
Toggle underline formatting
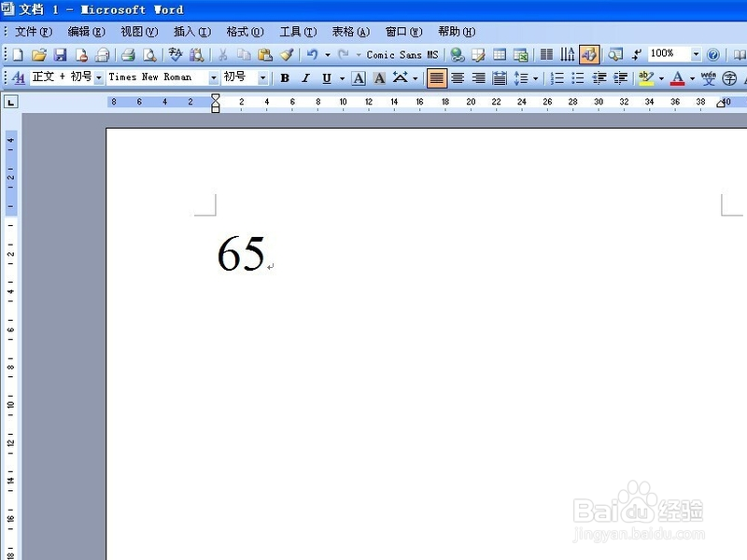point(327,78)
